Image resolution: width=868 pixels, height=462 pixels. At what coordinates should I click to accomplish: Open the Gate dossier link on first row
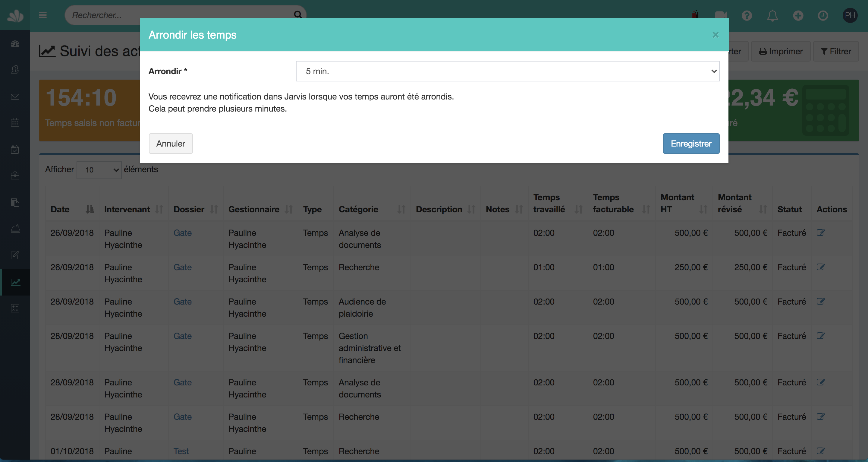182,233
